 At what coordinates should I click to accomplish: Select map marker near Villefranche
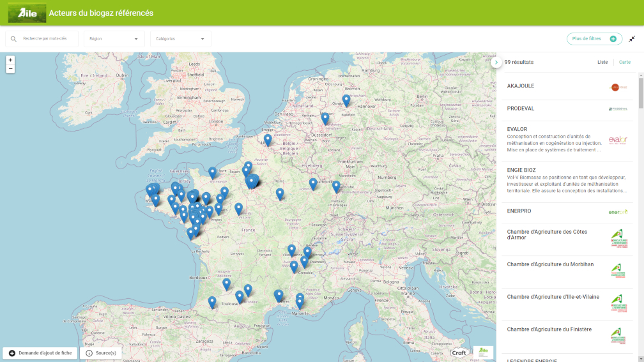pyautogui.click(x=291, y=250)
